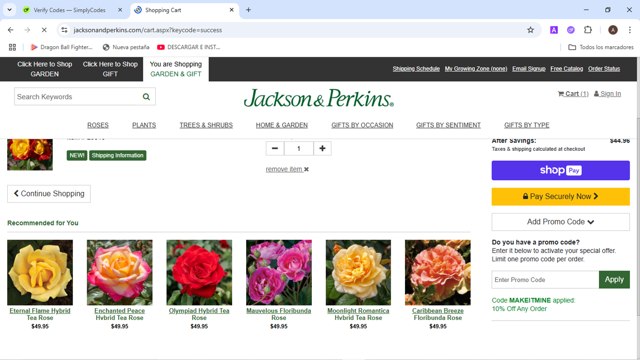The width and height of the screenshot is (640, 360).
Task: Click the Shipping Information badge
Action: tap(118, 156)
